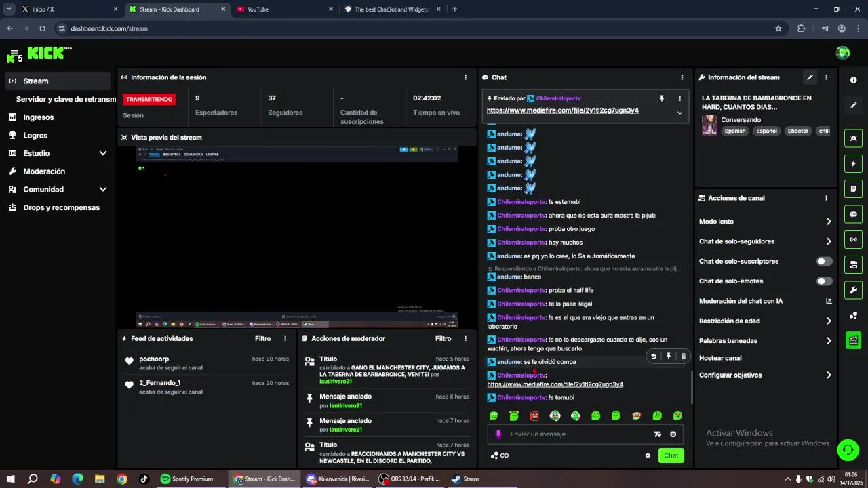868x488 pixels.
Task: Open Moderación del chat con IA external link
Action: tap(829, 301)
